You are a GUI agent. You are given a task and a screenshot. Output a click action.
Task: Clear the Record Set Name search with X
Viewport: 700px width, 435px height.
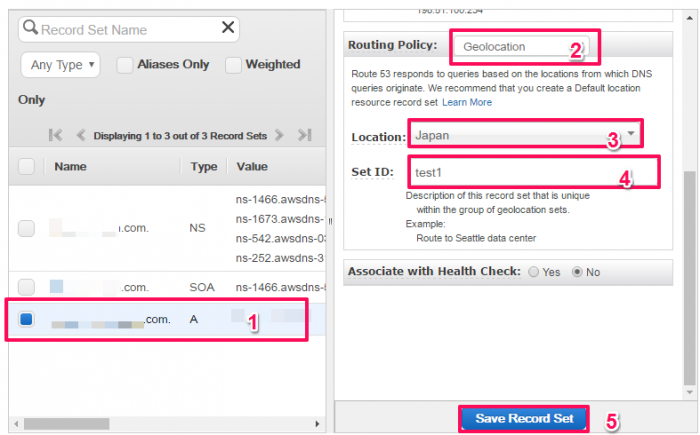[x=228, y=27]
